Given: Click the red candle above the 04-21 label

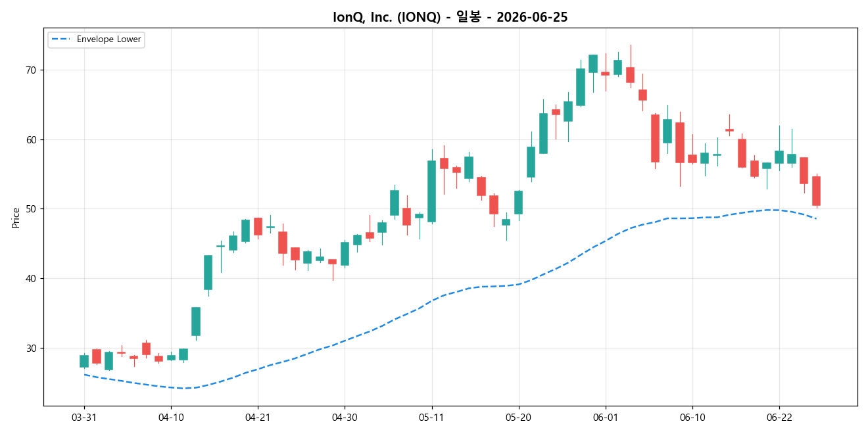Looking at the screenshot, I should click(258, 226).
